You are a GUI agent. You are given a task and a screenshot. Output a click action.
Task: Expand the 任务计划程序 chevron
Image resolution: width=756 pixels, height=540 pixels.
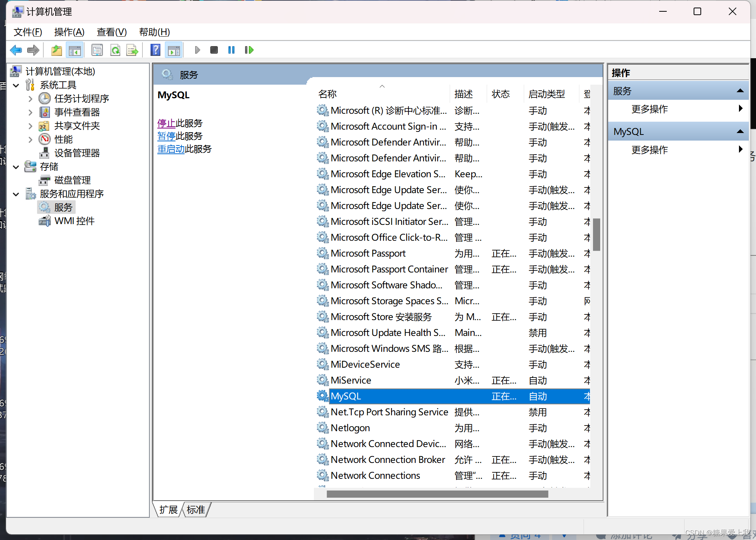point(31,99)
